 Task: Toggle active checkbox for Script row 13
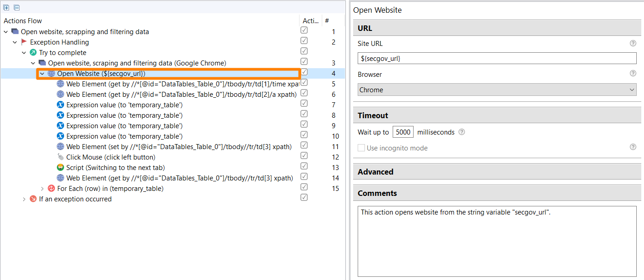click(304, 166)
